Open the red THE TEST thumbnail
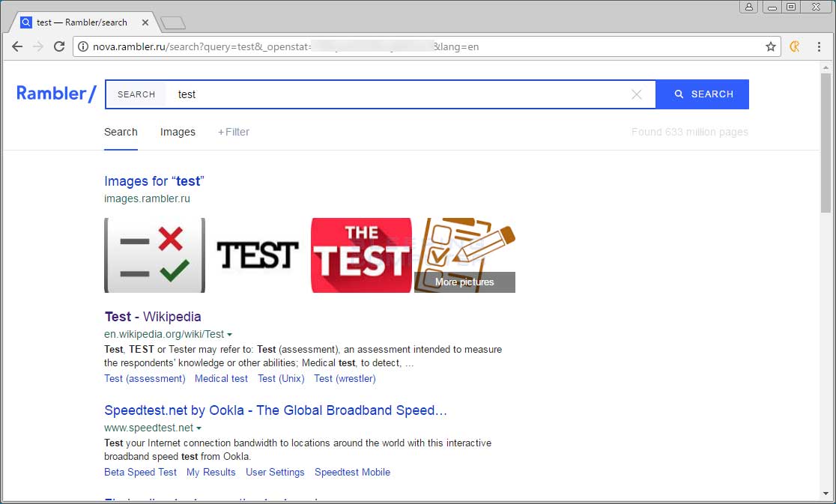Screen dimensions: 836x504 pyautogui.click(x=362, y=255)
